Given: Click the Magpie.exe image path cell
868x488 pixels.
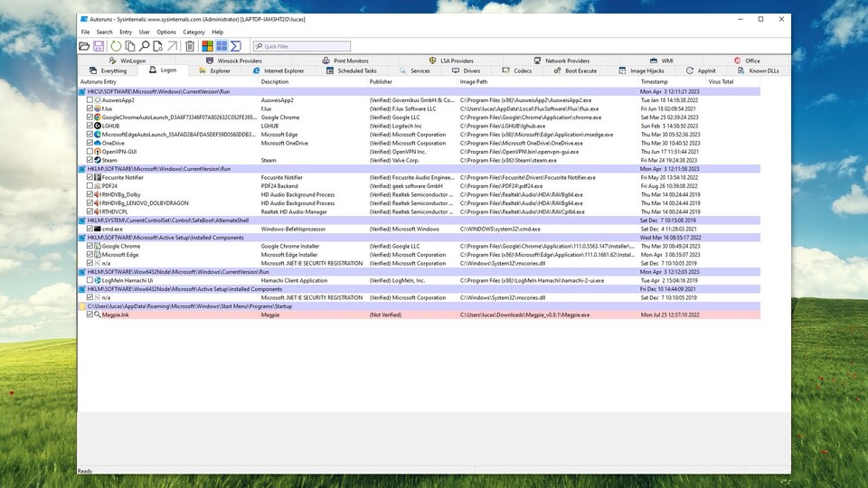Looking at the screenshot, I should 524,314.
